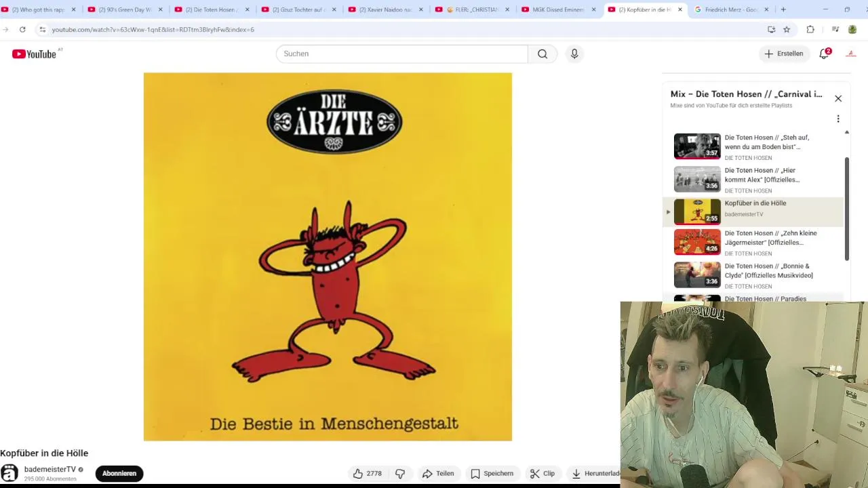The image size is (868, 488).
Task: Open bademeisterTV channel name link
Action: (x=50, y=469)
